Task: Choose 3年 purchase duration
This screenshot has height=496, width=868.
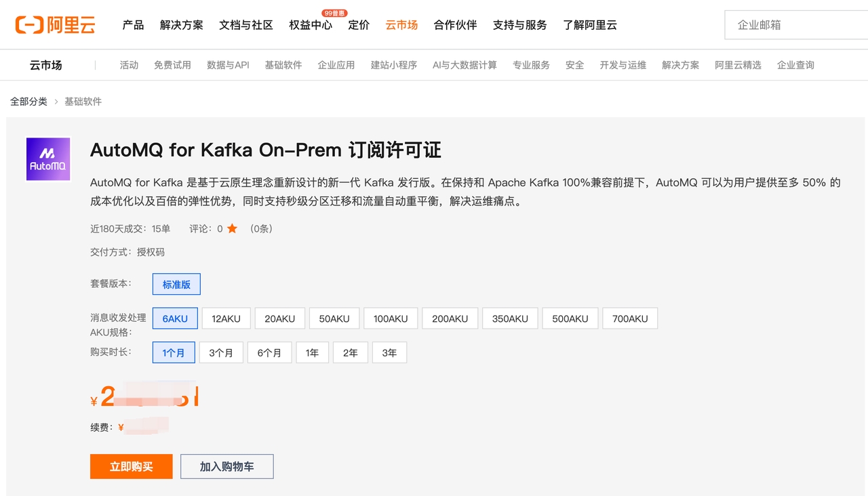Action: pyautogui.click(x=389, y=352)
